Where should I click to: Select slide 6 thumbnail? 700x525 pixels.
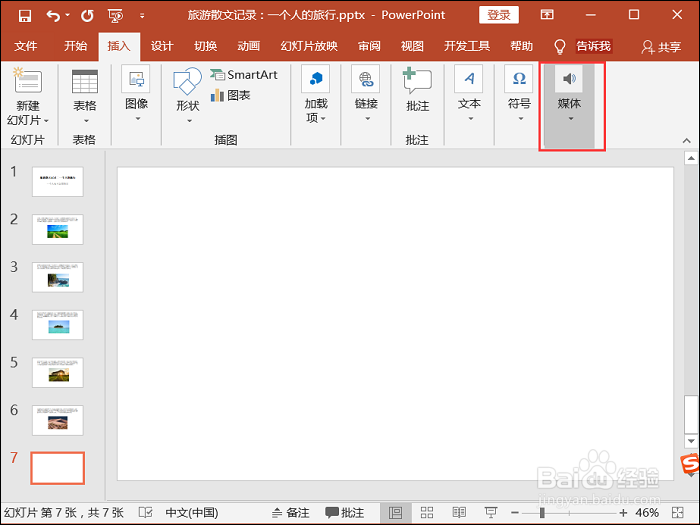click(x=58, y=421)
